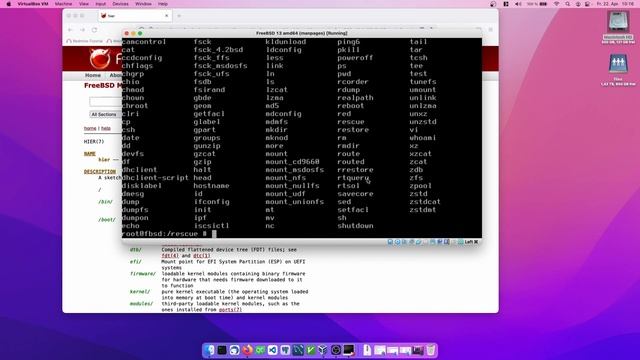640x360 pixels.
Task: Open Control Center in menu bar
Action: pos(587,4)
